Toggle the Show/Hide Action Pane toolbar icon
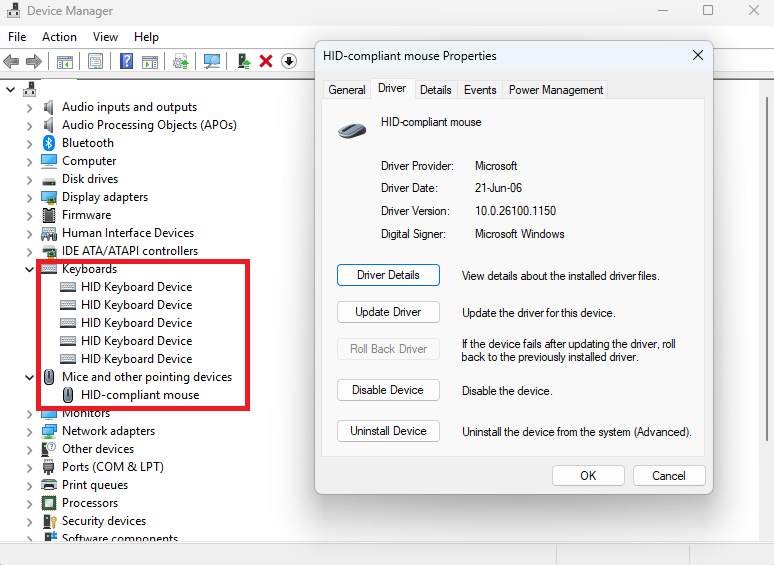774x565 pixels. (150, 62)
